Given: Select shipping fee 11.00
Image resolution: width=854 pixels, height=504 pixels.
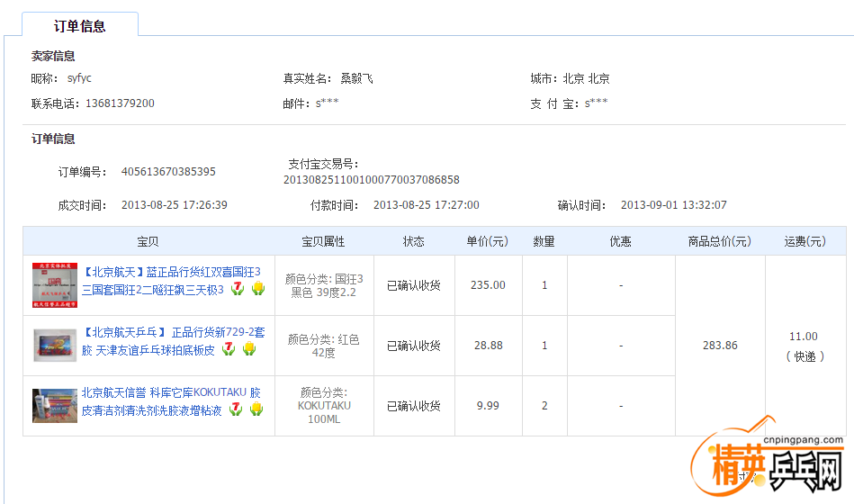Looking at the screenshot, I should 804,337.
